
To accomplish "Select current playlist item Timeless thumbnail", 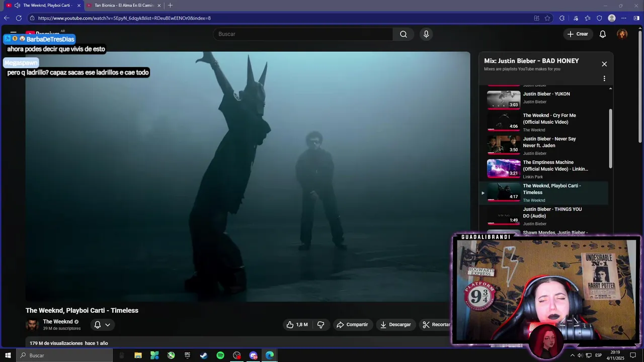I will pos(504,193).
